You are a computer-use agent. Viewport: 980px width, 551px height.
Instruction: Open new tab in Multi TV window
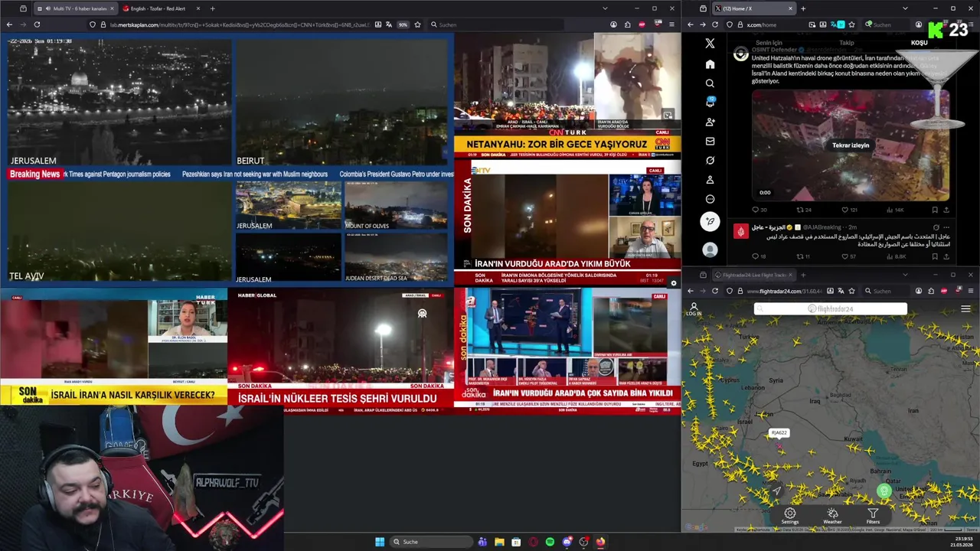[212, 8]
